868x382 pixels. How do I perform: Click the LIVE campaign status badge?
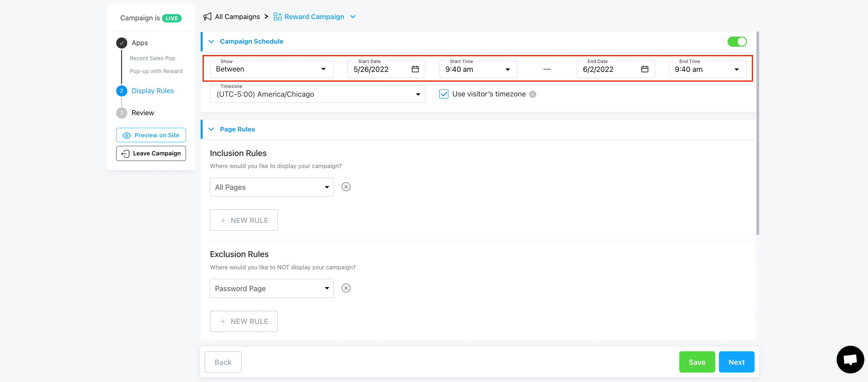[172, 18]
